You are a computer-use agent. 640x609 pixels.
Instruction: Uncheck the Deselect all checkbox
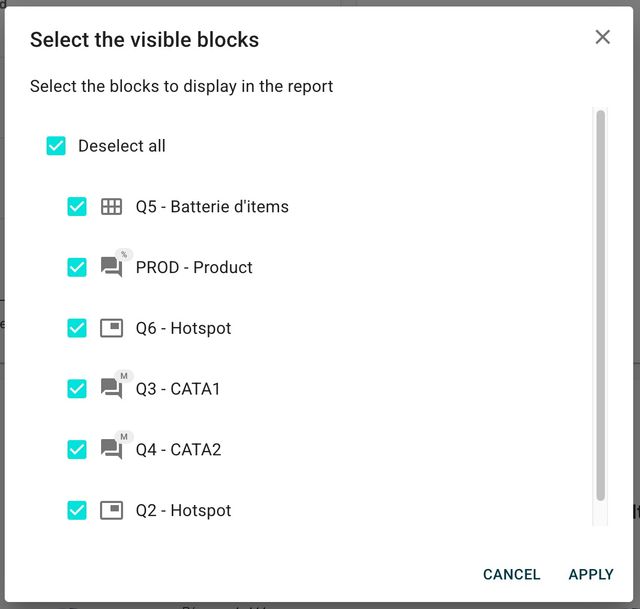(56, 146)
